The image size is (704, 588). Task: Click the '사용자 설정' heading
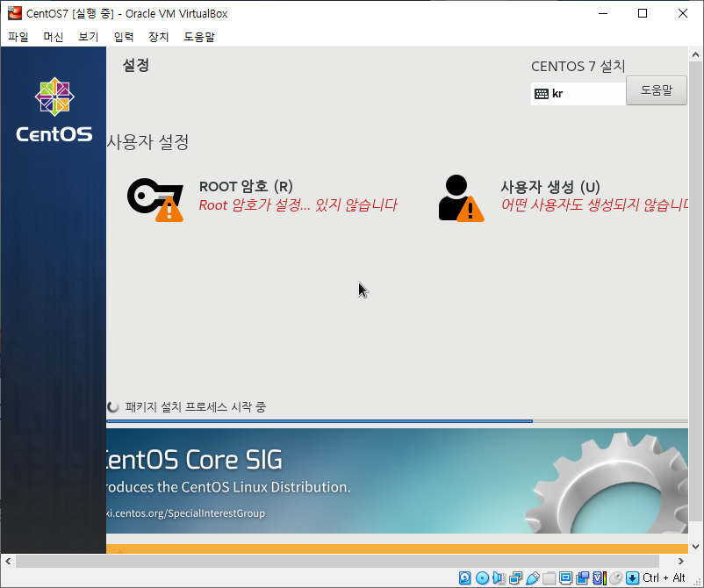pyautogui.click(x=147, y=142)
